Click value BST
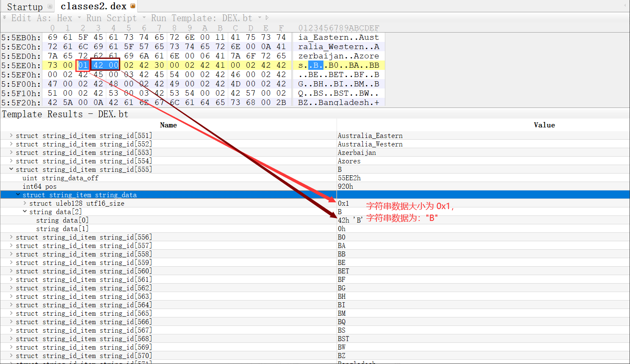 [x=343, y=339]
